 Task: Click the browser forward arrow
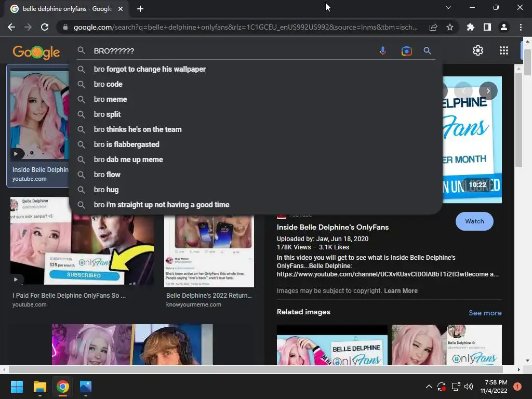(28, 27)
